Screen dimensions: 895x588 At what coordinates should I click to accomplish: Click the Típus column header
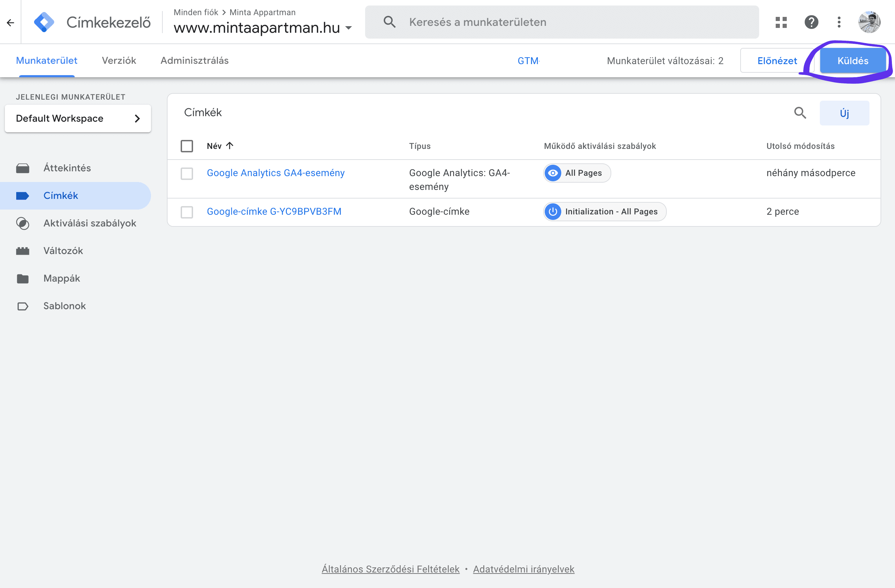tap(420, 146)
